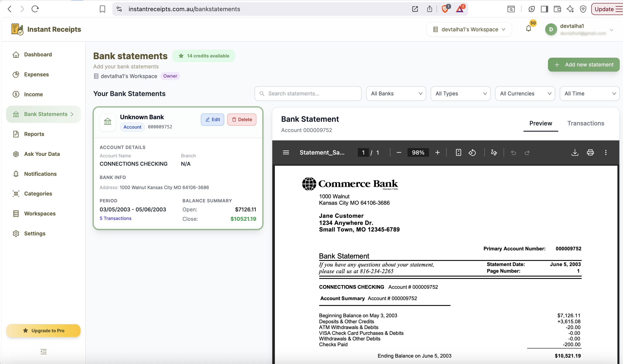Click the PDF zoom percentage field
Viewport: 623px width, 364px height.
point(418,153)
